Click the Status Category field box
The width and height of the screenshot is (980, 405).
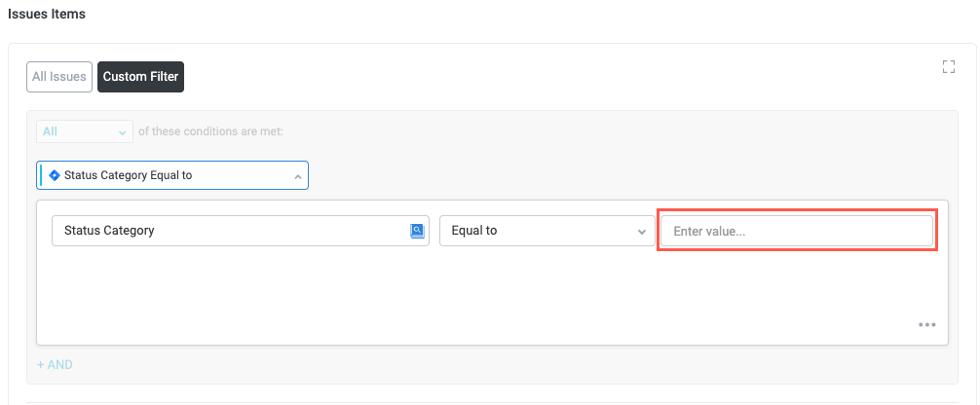coord(229,231)
